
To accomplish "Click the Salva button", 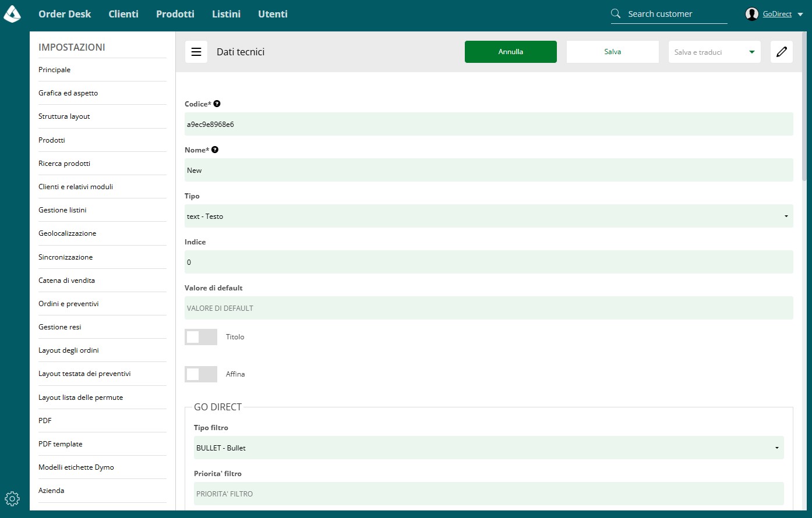I will click(613, 52).
